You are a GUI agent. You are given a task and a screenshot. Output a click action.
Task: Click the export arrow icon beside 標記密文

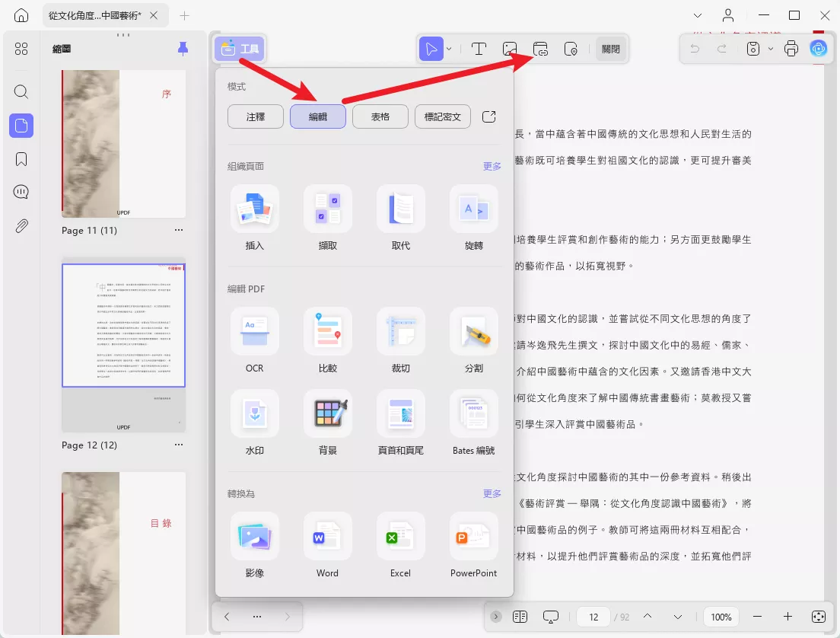click(489, 116)
